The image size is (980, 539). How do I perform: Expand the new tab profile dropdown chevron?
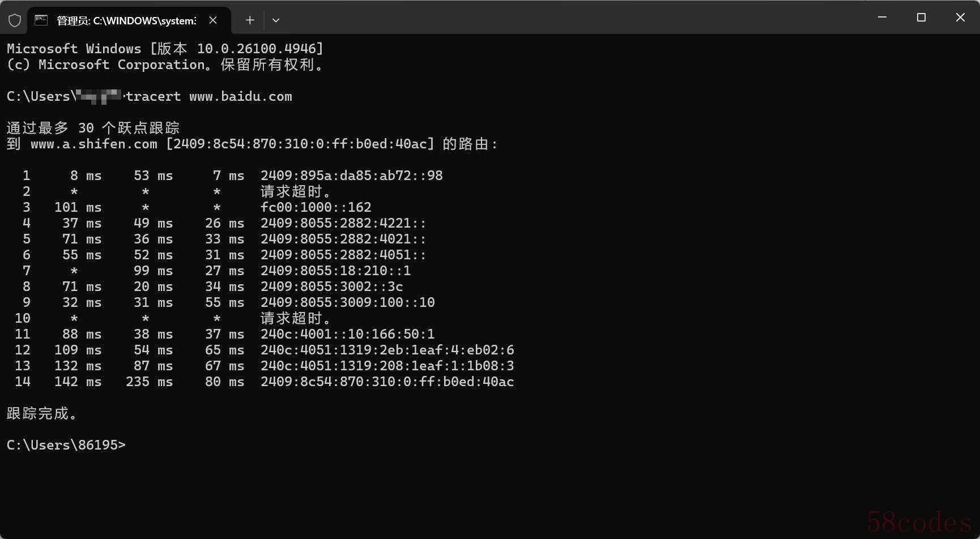coord(276,20)
